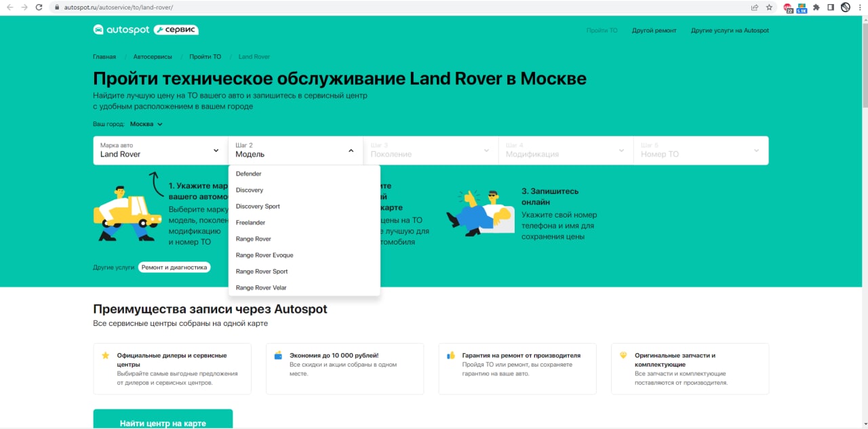Bookmark this page with the star icon

tap(769, 7)
